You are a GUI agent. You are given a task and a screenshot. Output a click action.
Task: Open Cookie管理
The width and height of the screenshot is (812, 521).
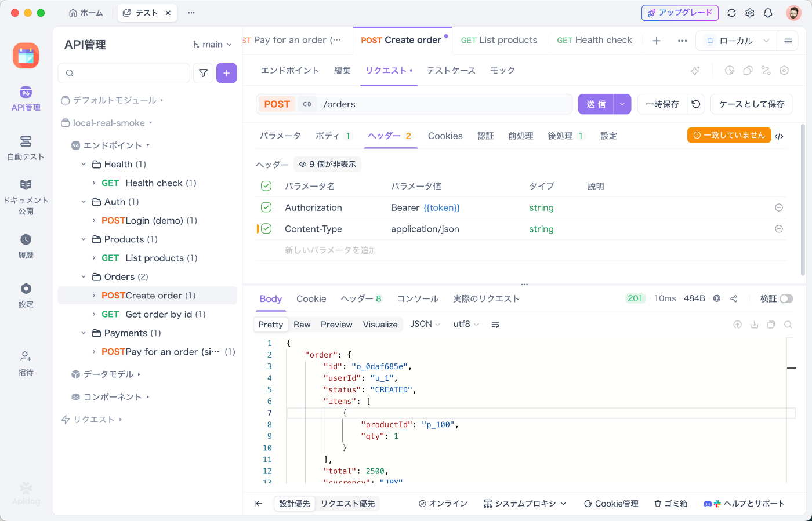click(x=611, y=504)
